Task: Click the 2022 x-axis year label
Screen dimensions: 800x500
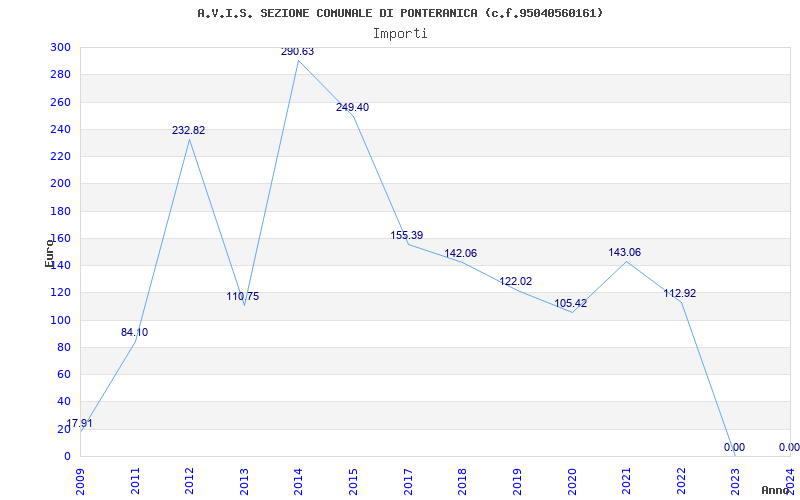Action: tap(681, 482)
